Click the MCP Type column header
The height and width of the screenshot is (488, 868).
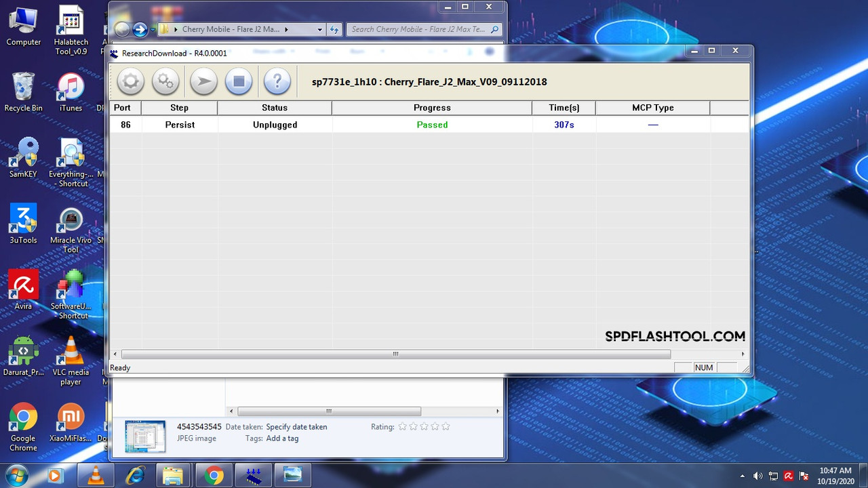point(653,108)
